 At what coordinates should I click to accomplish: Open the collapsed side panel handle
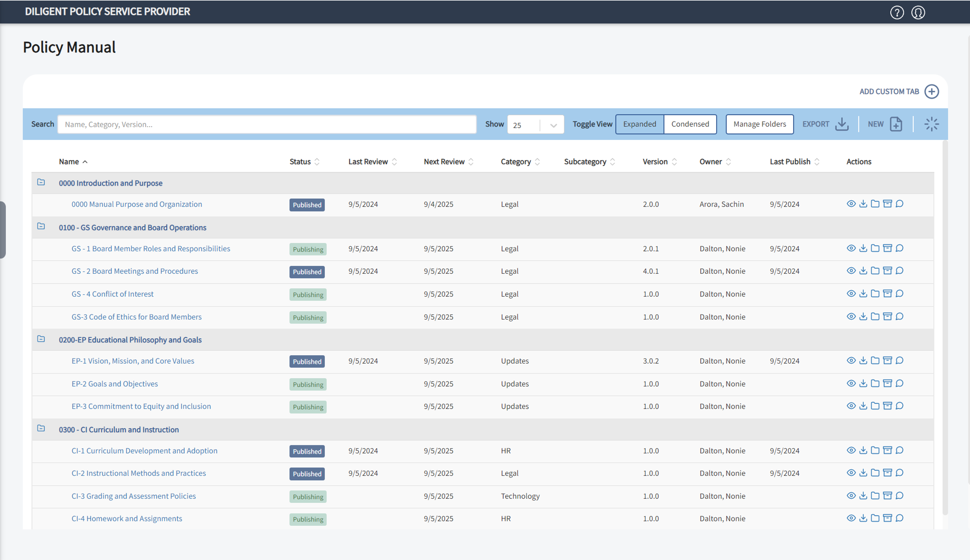pyautogui.click(x=3, y=230)
